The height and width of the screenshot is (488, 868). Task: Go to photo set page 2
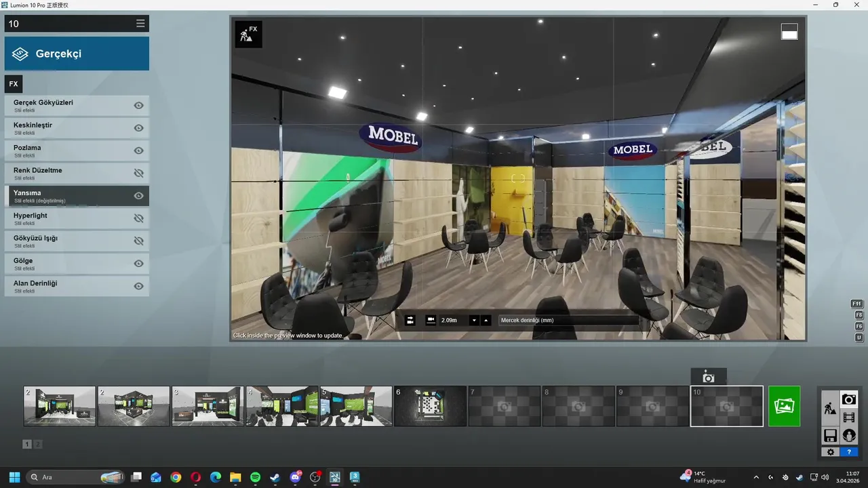pos(38,444)
